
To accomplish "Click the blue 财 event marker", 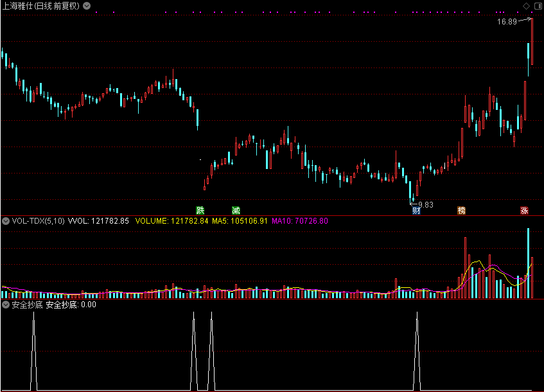I will [x=416, y=210].
